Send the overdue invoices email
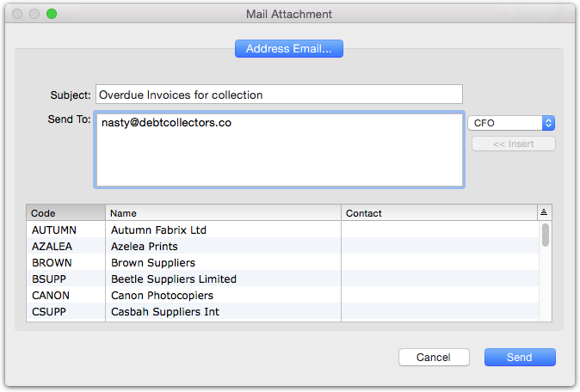 [520, 358]
